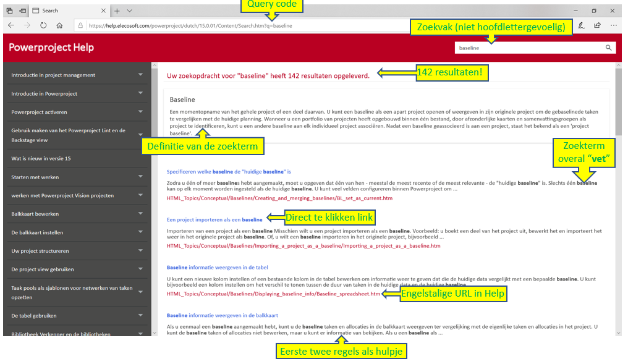Show the tab preview dropdown chevron

(129, 11)
